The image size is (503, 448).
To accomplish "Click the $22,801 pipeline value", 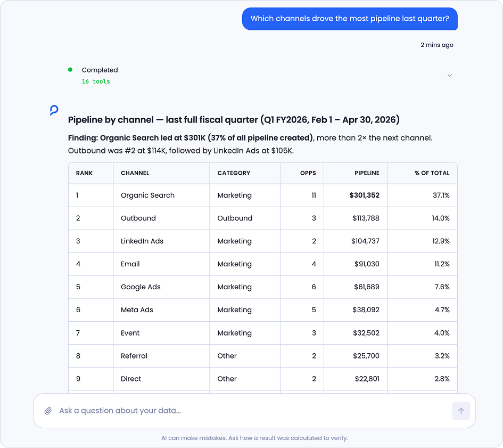I will (367, 379).
